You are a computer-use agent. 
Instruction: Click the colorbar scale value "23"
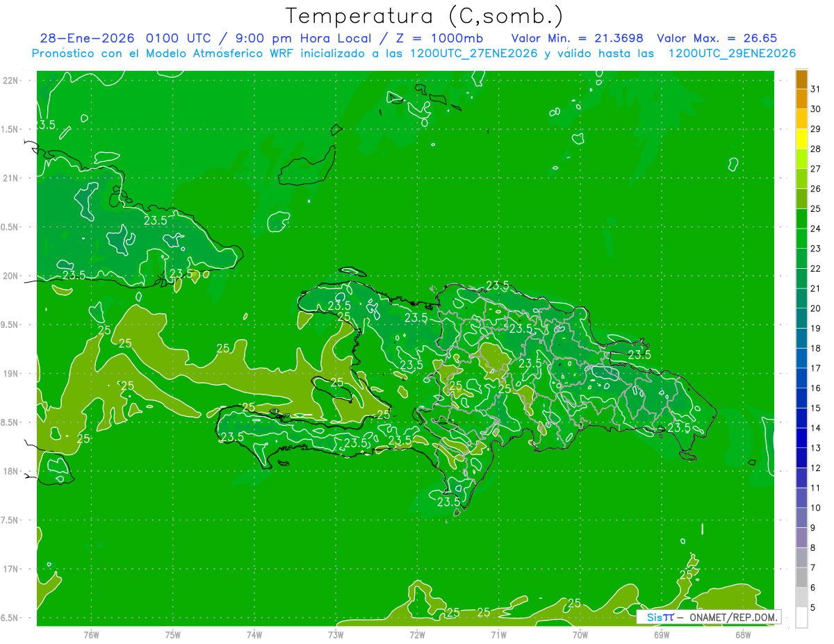tap(816, 249)
